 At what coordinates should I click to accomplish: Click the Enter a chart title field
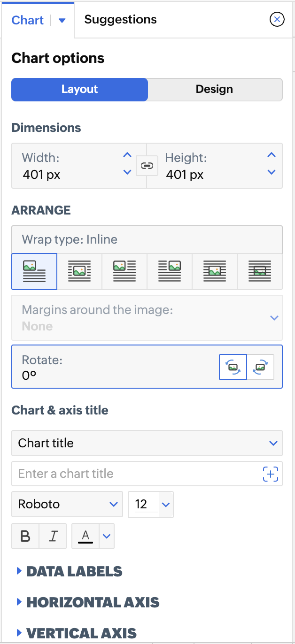pos(136,474)
